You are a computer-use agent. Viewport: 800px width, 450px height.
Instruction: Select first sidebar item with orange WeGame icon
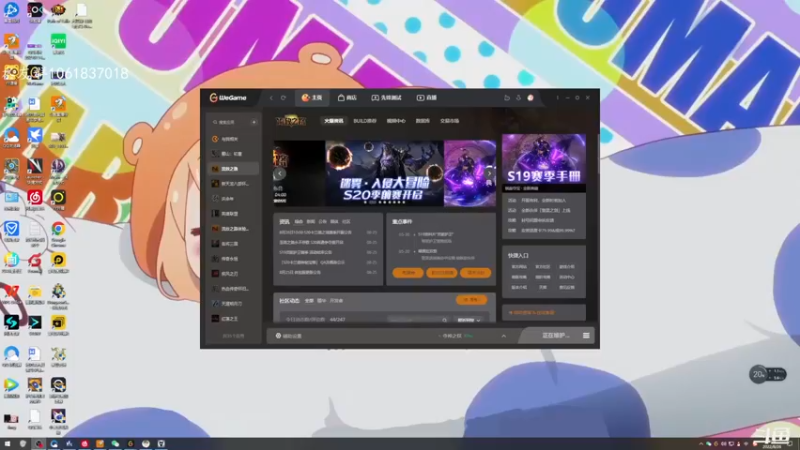point(233,139)
